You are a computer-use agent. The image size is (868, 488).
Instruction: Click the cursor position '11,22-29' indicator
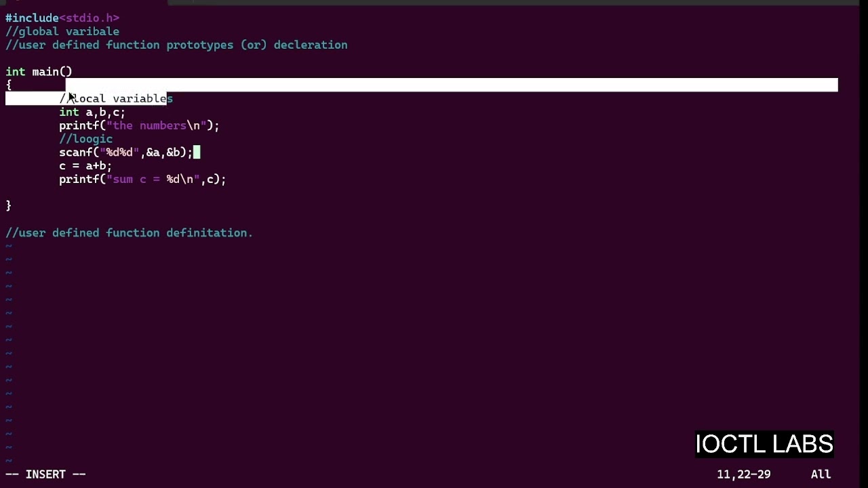tap(744, 474)
